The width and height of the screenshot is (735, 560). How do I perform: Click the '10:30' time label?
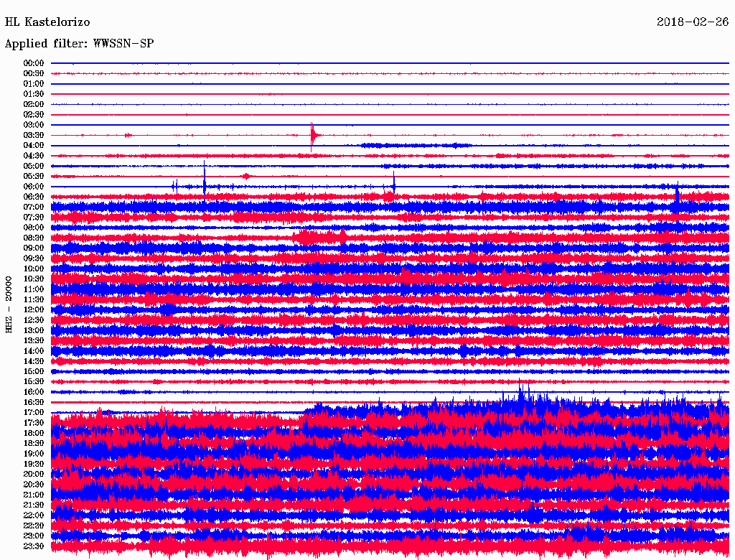coord(33,279)
